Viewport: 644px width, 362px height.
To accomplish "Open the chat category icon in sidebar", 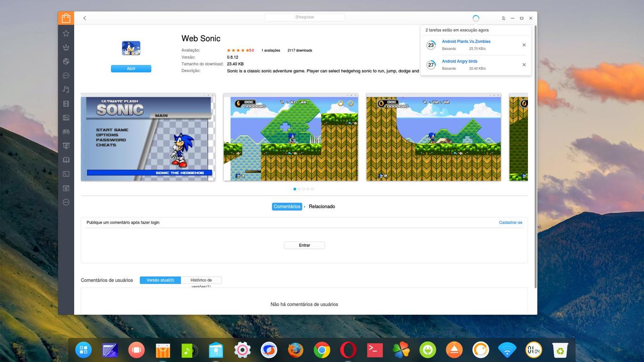I will [66, 75].
